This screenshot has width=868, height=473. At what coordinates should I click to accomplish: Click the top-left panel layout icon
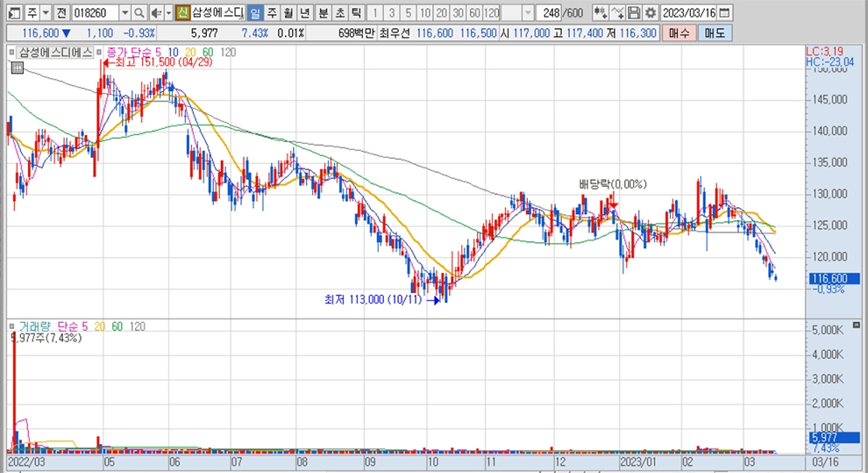point(12,13)
